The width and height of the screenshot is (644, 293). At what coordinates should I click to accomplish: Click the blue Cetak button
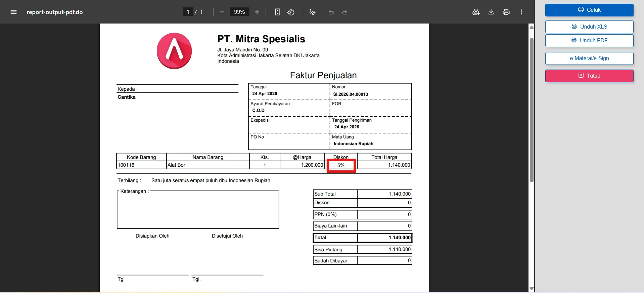(589, 10)
